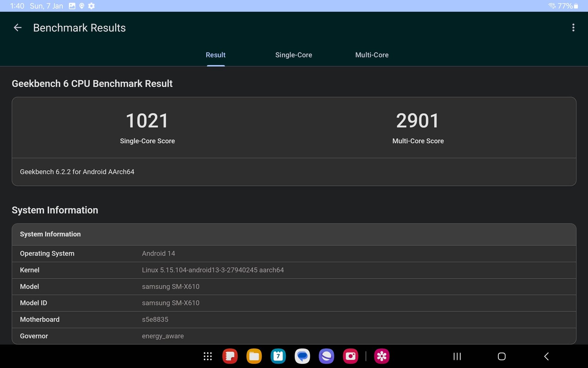
Task: Open the app drawer grid icon
Action: point(208,356)
